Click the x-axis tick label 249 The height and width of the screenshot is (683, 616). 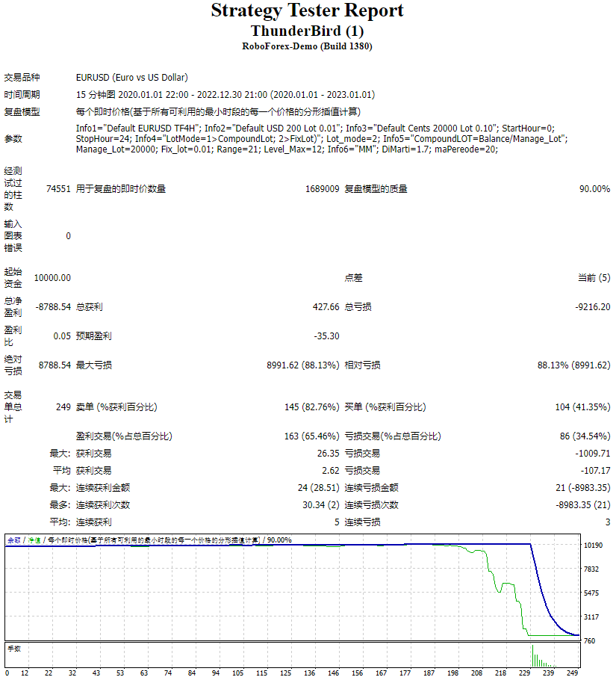point(572,673)
